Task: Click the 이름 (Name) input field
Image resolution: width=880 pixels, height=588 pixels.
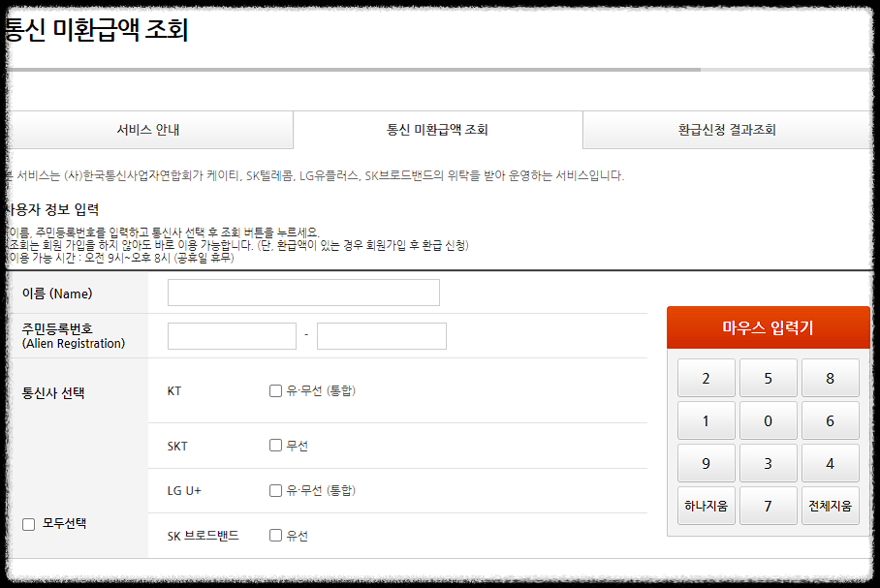Action: (x=303, y=292)
